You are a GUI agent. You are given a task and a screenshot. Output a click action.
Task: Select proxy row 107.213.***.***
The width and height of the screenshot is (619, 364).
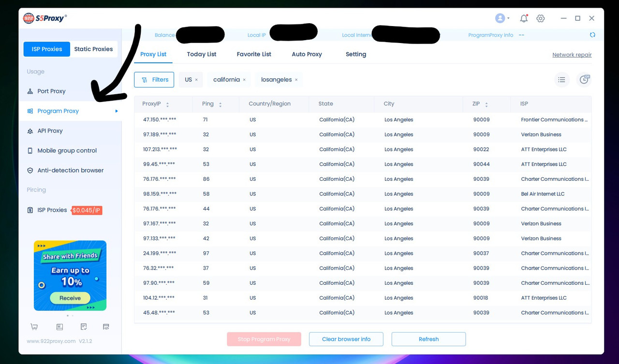pos(363,149)
